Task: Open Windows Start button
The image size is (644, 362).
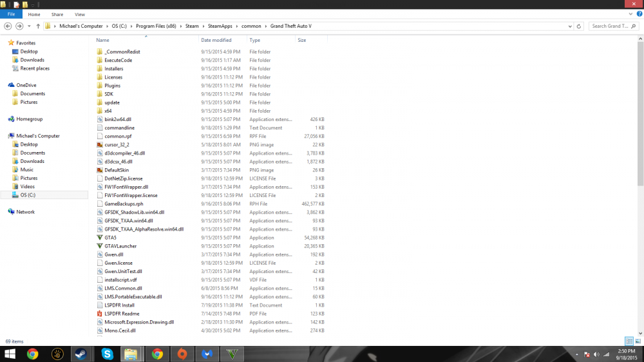Action: pyautogui.click(x=10, y=354)
